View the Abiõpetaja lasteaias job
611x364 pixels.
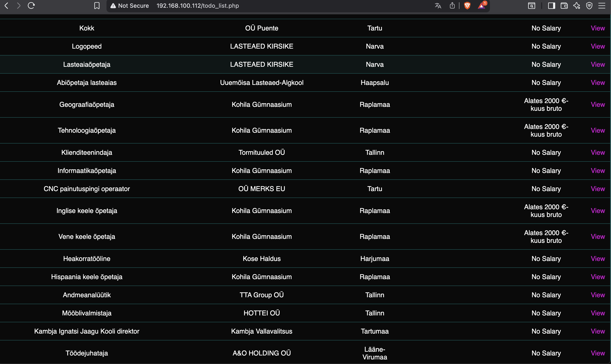coord(598,83)
